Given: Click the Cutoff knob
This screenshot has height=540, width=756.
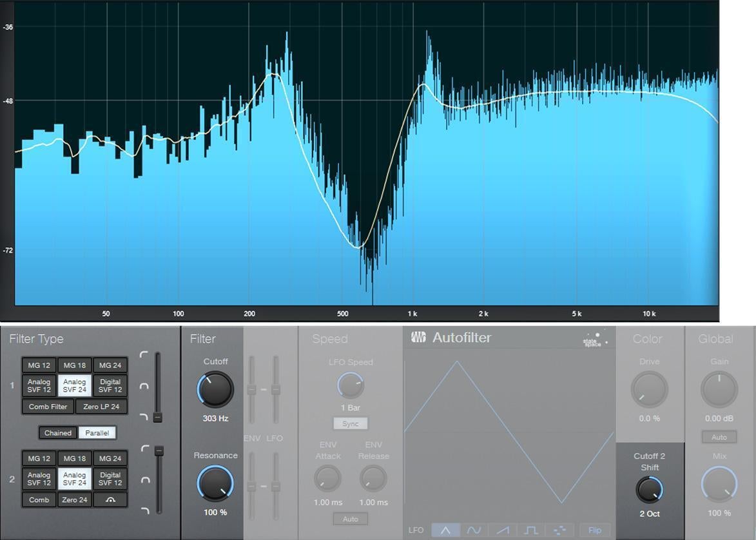Looking at the screenshot, I should (215, 389).
